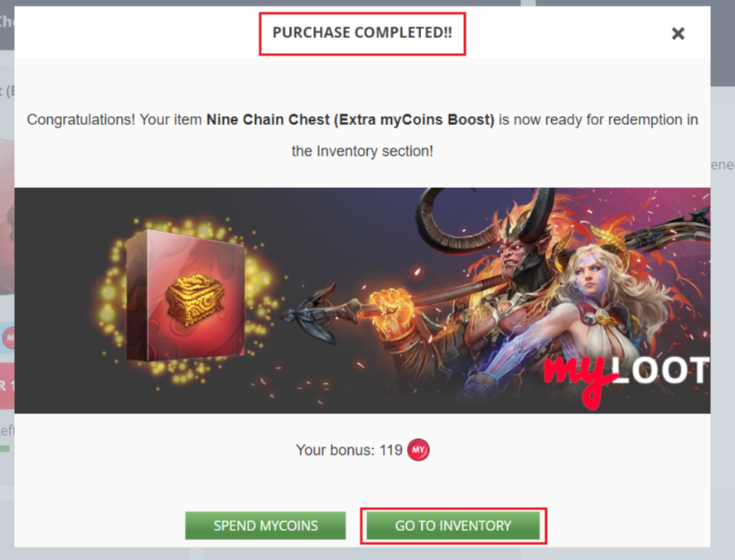Viewport: 735px width, 560px height.
Task: Select the golden chest box image
Action: 185,297
